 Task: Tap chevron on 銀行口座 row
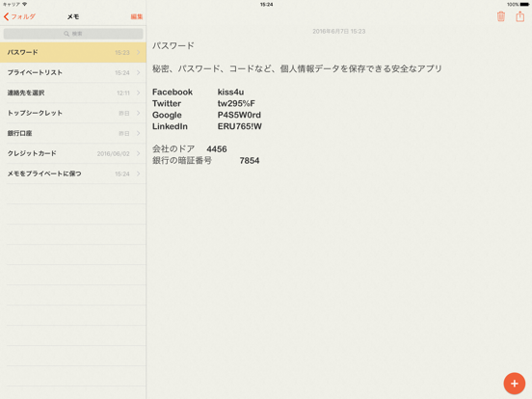[139, 133]
